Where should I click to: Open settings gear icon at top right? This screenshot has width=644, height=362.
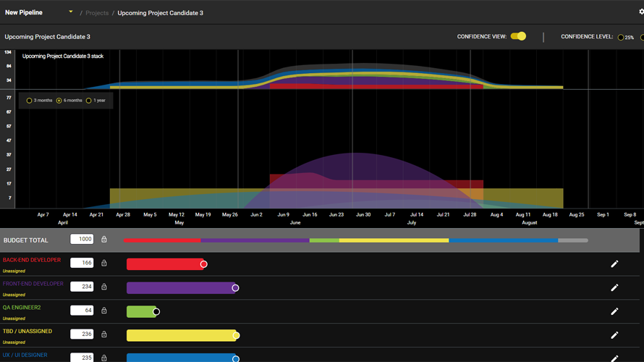pyautogui.click(x=642, y=12)
